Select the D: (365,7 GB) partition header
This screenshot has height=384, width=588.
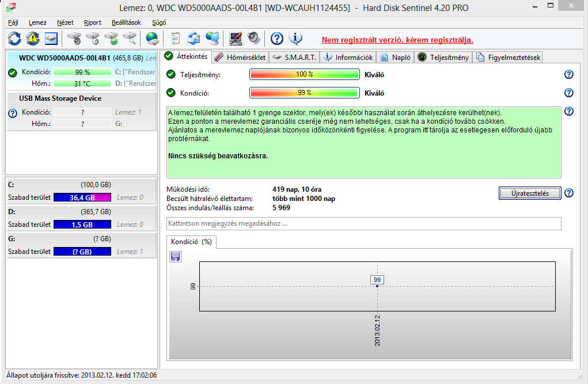[x=82, y=212]
